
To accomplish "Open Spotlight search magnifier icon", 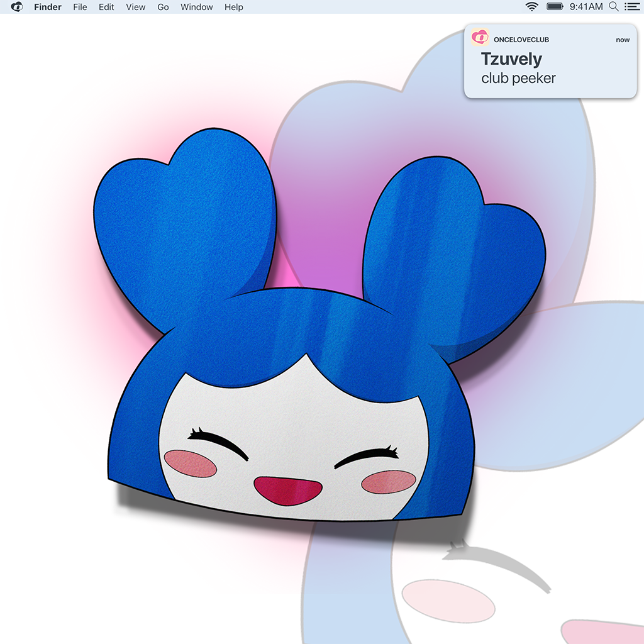I will tap(614, 7).
